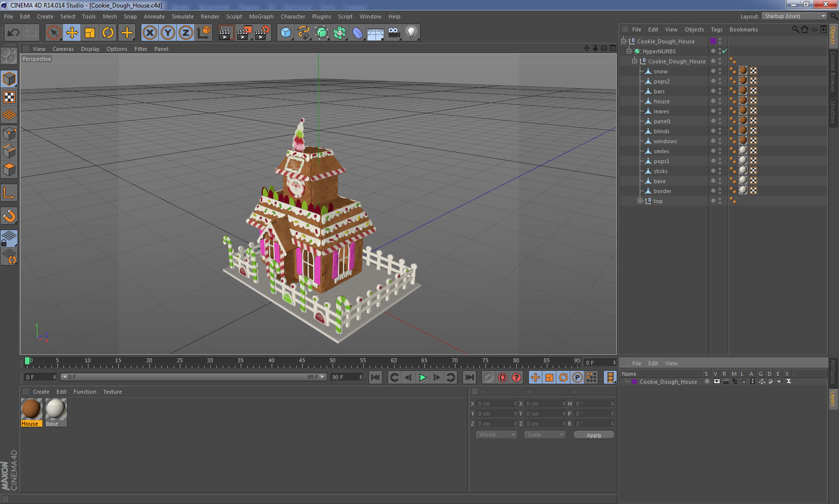Screen dimensions: 839x504
Task: Play the animation forward
Action: point(422,377)
